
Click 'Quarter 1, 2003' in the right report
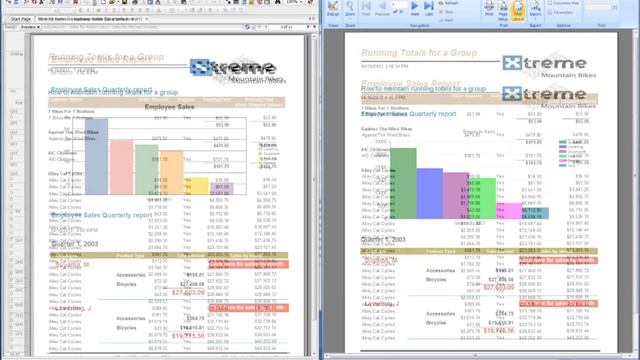(x=383, y=239)
